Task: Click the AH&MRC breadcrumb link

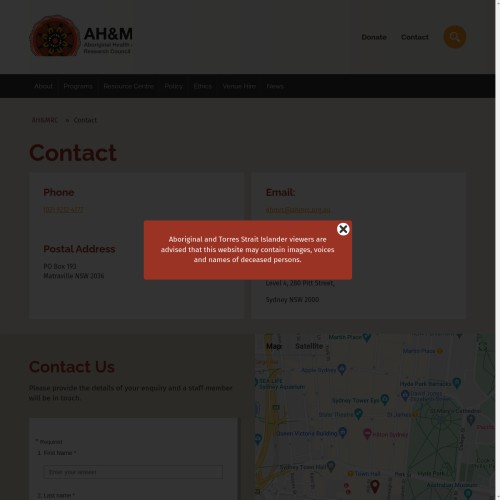Action: pyautogui.click(x=45, y=120)
